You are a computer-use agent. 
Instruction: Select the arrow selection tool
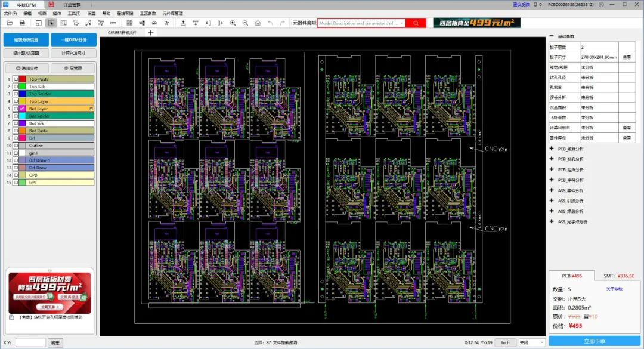51,23
